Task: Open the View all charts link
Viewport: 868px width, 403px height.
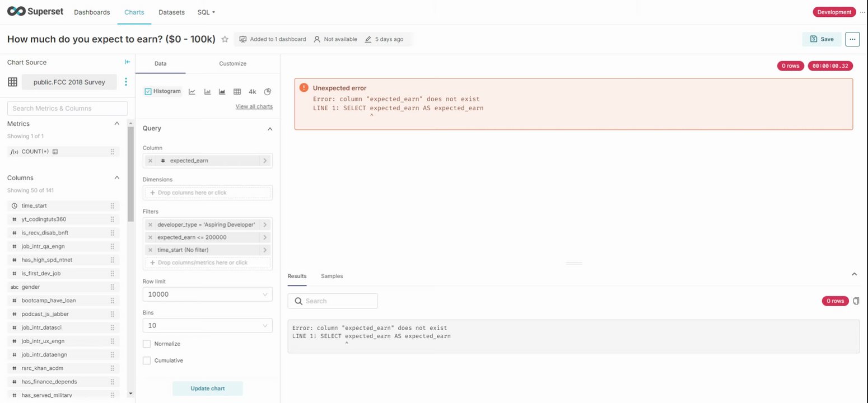Action: pyautogui.click(x=254, y=106)
